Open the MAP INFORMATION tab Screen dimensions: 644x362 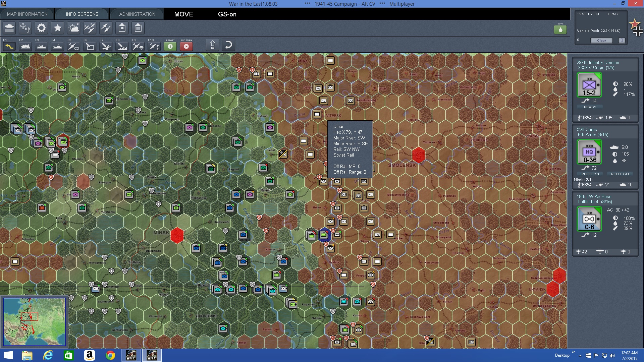click(27, 14)
